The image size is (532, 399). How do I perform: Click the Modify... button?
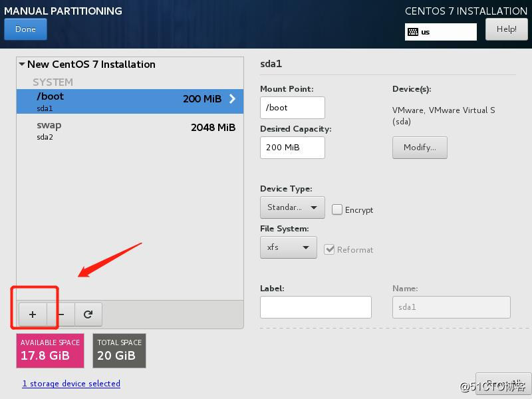(420, 147)
